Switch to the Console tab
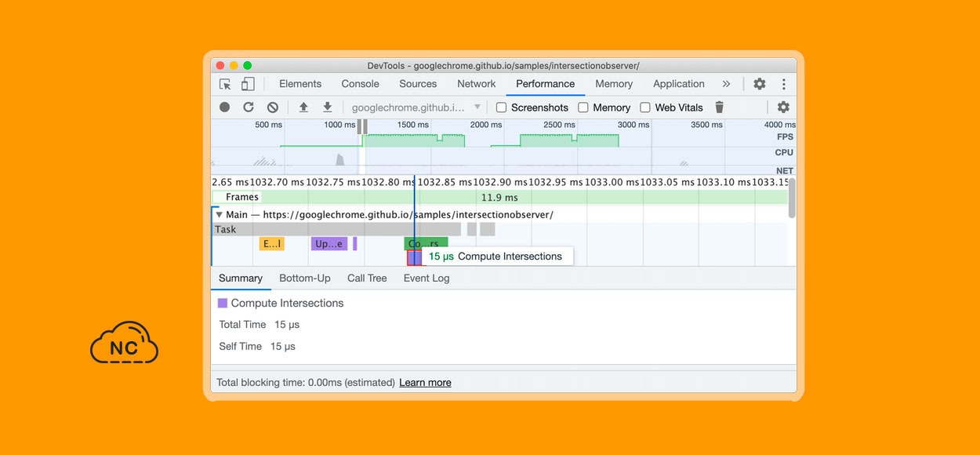The image size is (980, 455). coord(361,84)
